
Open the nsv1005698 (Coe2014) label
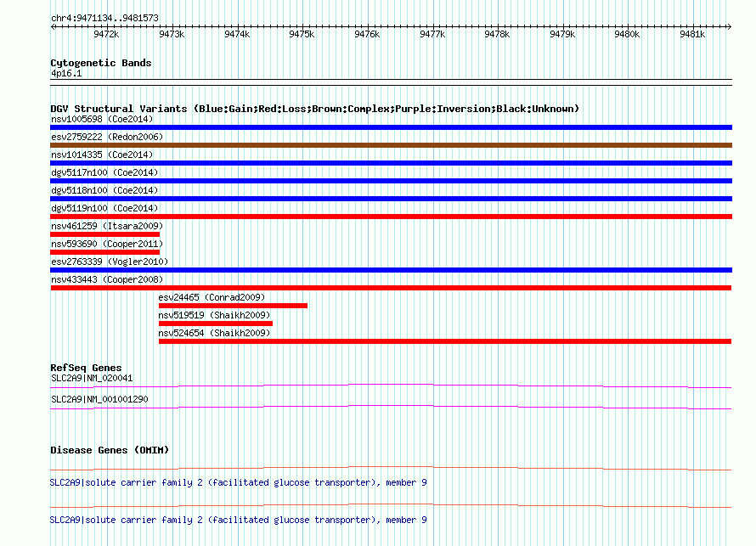[x=102, y=119]
